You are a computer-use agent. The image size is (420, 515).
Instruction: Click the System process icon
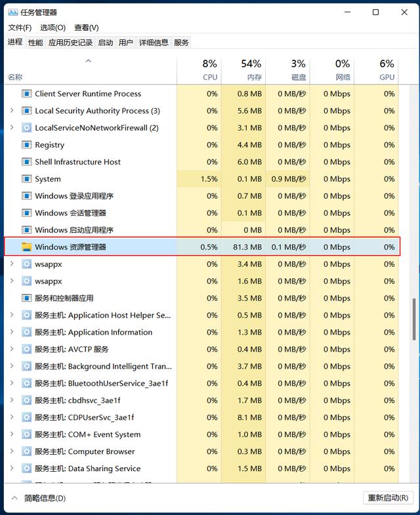pyautogui.click(x=26, y=179)
